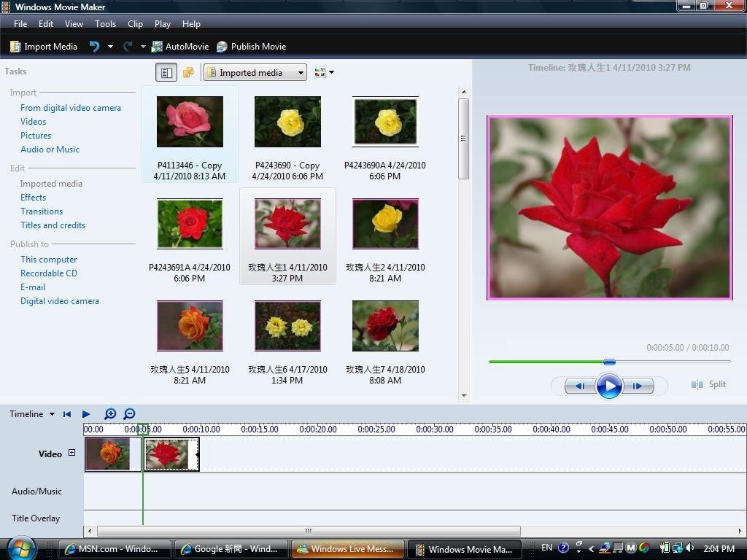
Task: Rewind timeline to the beginning
Action: 67,414
